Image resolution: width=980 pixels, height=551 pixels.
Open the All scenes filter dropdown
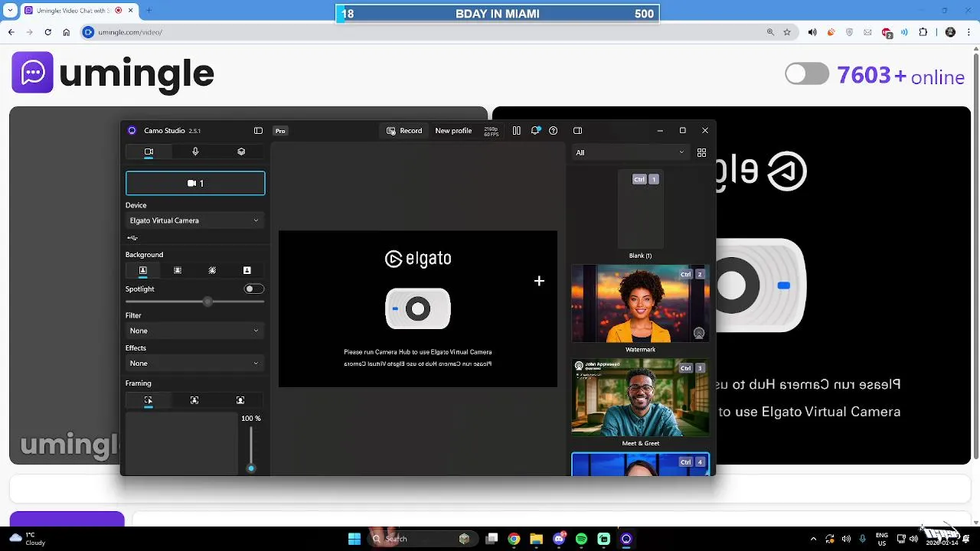tap(630, 152)
